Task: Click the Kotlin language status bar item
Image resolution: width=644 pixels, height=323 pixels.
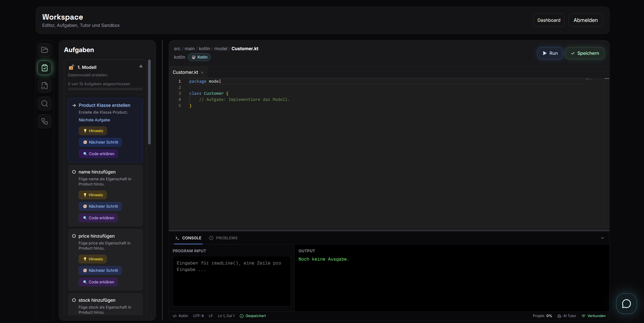Action: (180, 316)
